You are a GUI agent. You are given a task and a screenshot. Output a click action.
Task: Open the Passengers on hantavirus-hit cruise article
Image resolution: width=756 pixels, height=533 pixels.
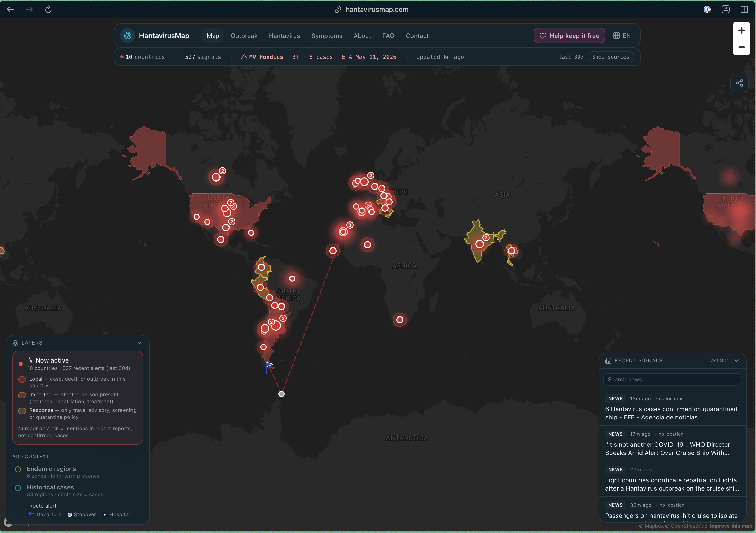click(672, 510)
